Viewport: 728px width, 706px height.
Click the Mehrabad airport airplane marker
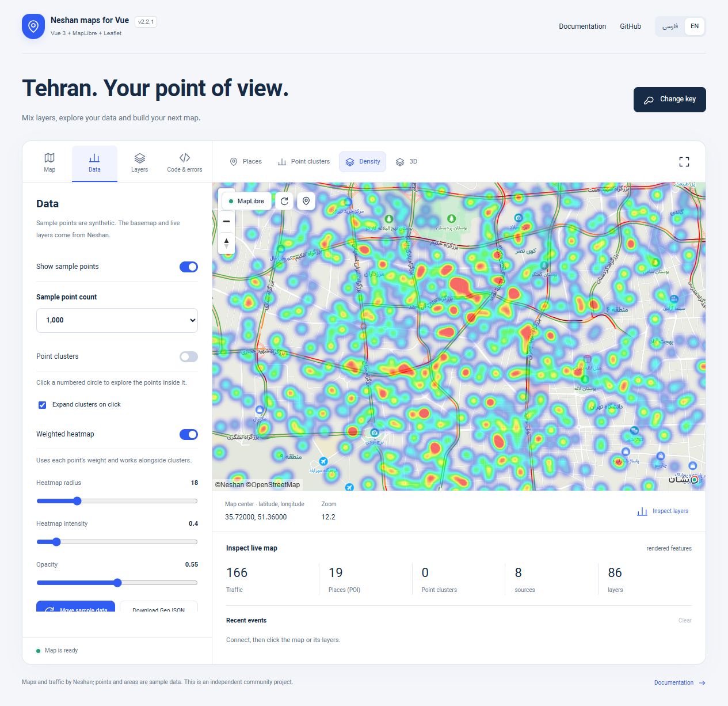pyautogui.click(x=323, y=461)
